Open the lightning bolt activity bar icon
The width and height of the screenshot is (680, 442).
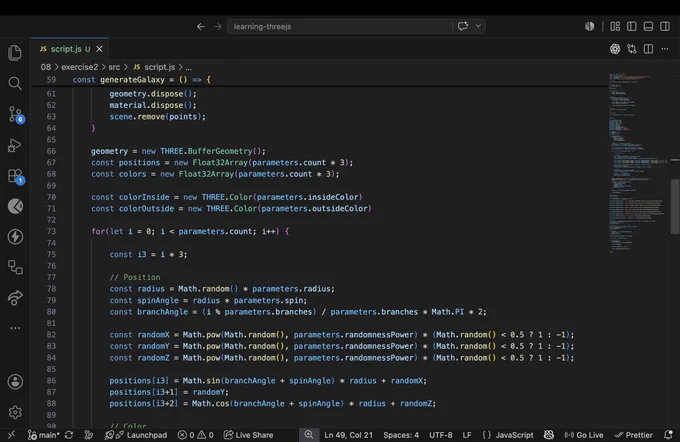click(x=15, y=237)
